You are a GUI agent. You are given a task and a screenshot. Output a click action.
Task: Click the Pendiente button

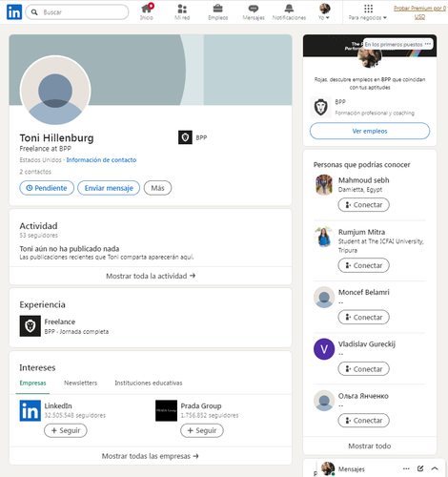[x=47, y=188]
